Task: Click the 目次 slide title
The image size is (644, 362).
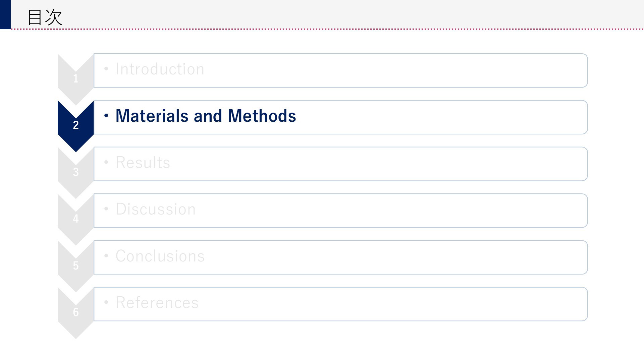Action: click(45, 17)
